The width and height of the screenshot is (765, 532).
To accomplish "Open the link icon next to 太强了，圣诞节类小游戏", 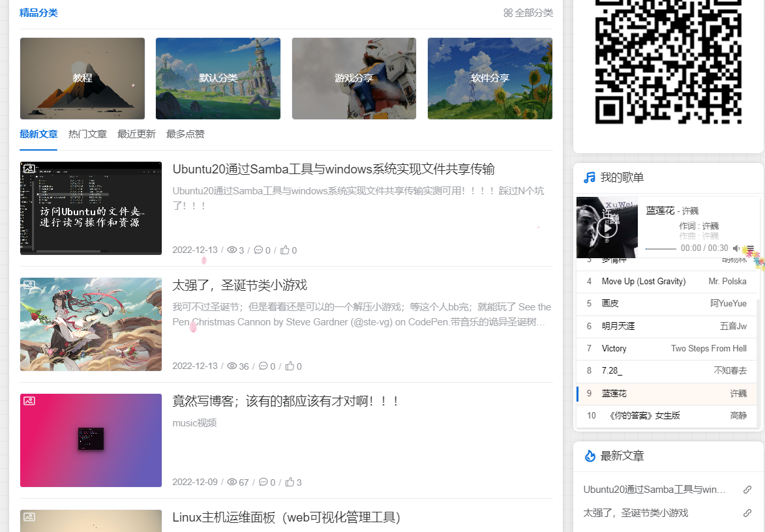I will point(748,512).
